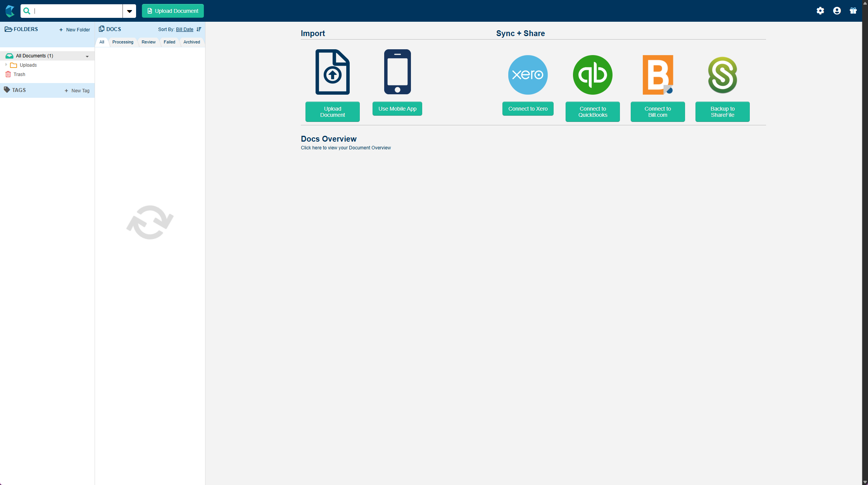
Task: Switch to the All tab
Action: tap(102, 42)
